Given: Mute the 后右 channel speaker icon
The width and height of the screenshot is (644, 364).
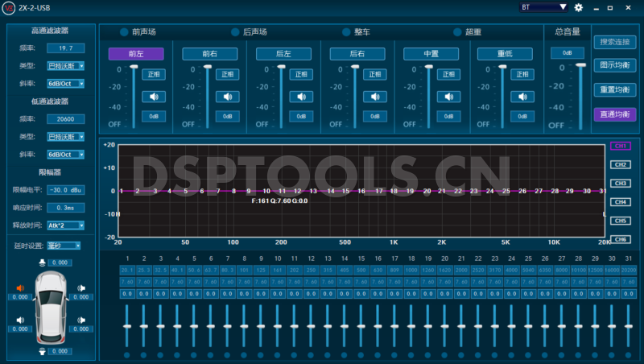Looking at the screenshot, I should (375, 97).
